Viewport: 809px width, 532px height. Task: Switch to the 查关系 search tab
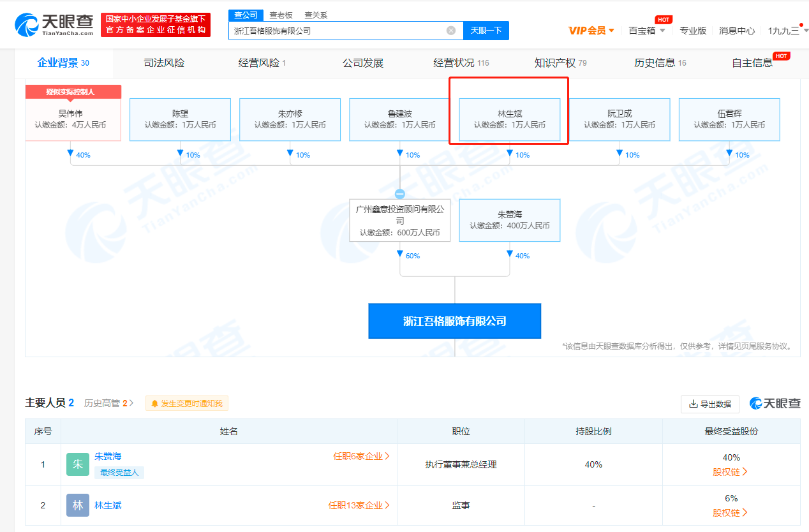(x=316, y=15)
